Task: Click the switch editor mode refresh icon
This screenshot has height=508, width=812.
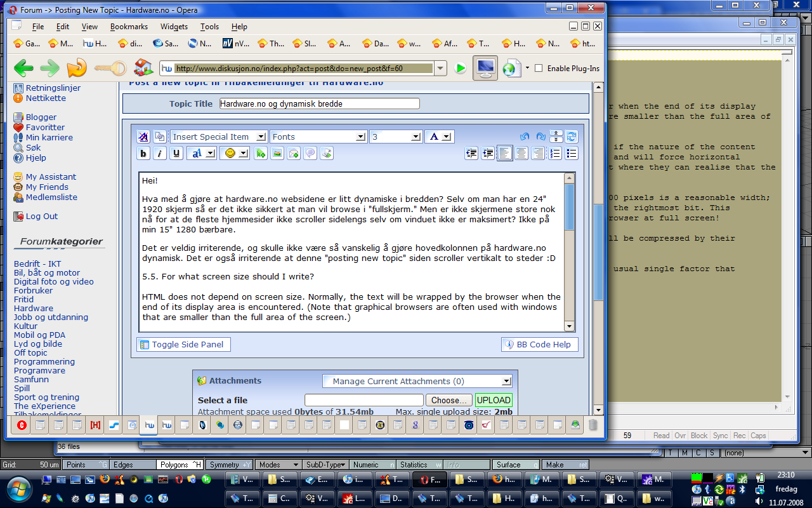Action: [x=572, y=137]
